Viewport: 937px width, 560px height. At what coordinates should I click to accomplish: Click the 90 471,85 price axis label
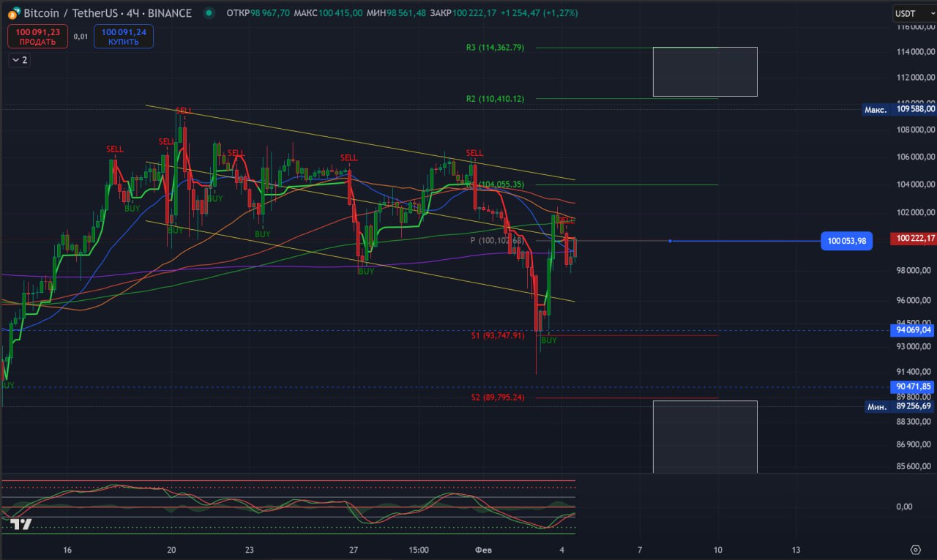pyautogui.click(x=913, y=387)
